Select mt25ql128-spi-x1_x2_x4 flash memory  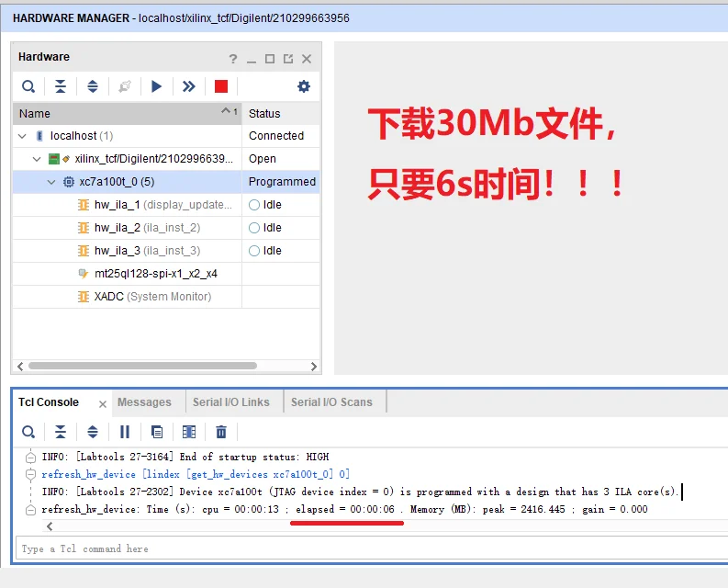pos(166,274)
